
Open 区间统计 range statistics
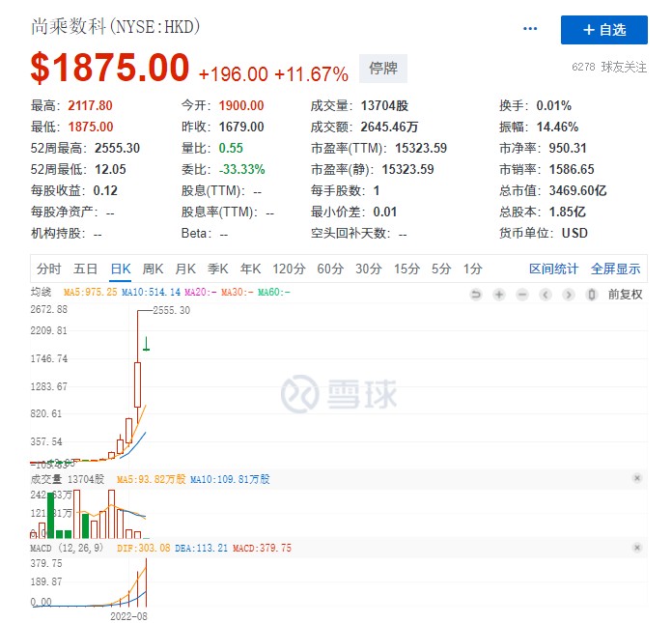554,269
